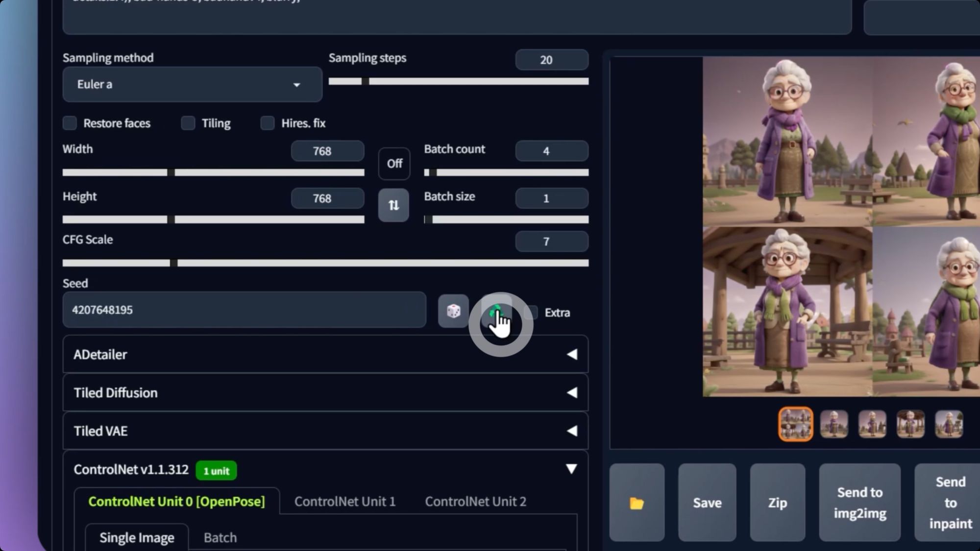
Task: Toggle the Hires. fix checkbox
Action: 268,123
